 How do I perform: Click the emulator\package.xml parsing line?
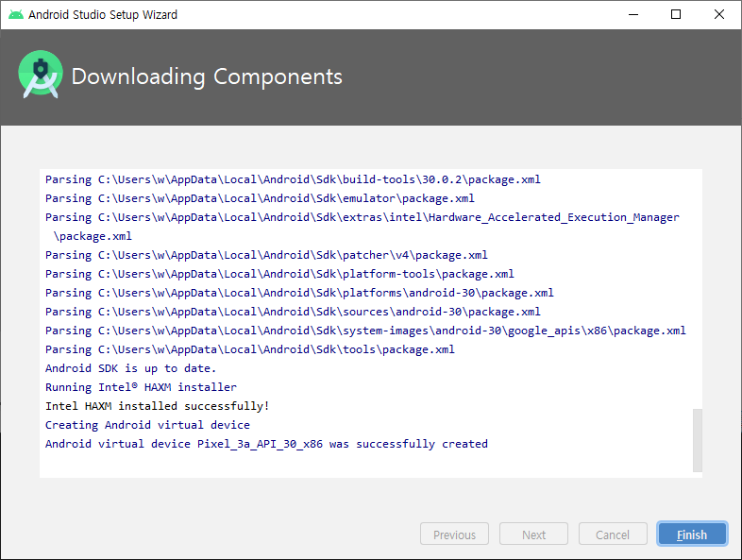[260, 198]
